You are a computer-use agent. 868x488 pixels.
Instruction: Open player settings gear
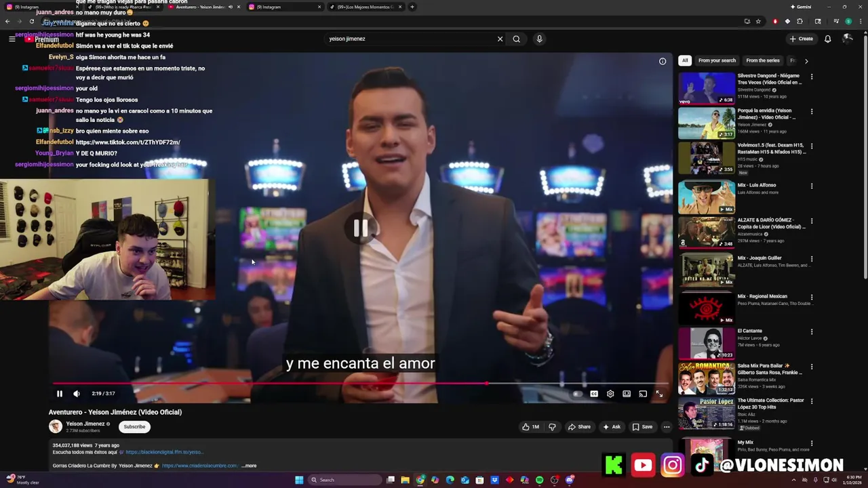610,394
